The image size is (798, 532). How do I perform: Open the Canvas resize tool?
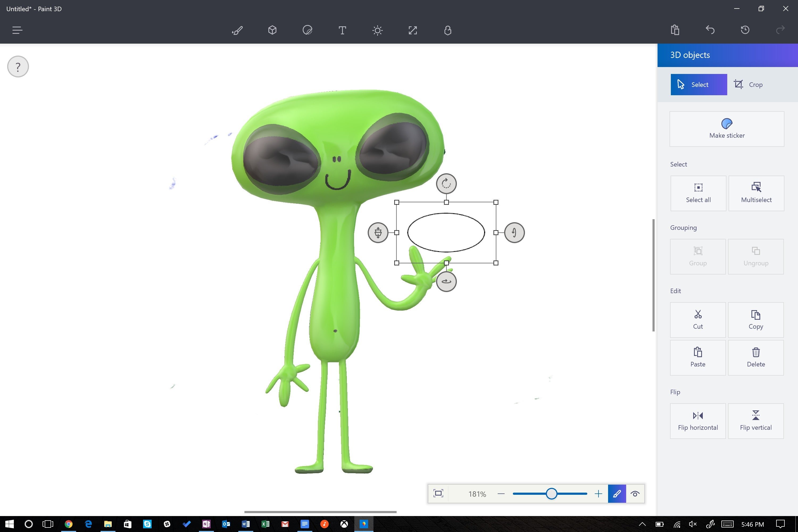coord(413,31)
